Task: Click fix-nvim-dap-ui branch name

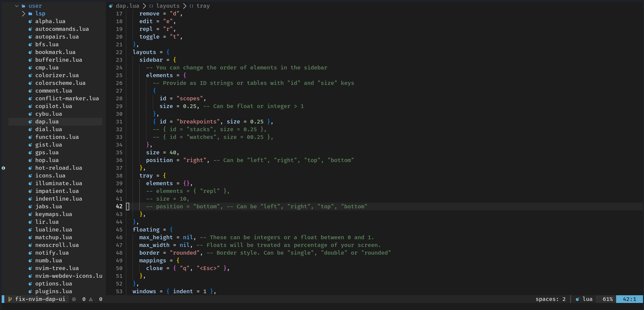Action: tap(40, 299)
